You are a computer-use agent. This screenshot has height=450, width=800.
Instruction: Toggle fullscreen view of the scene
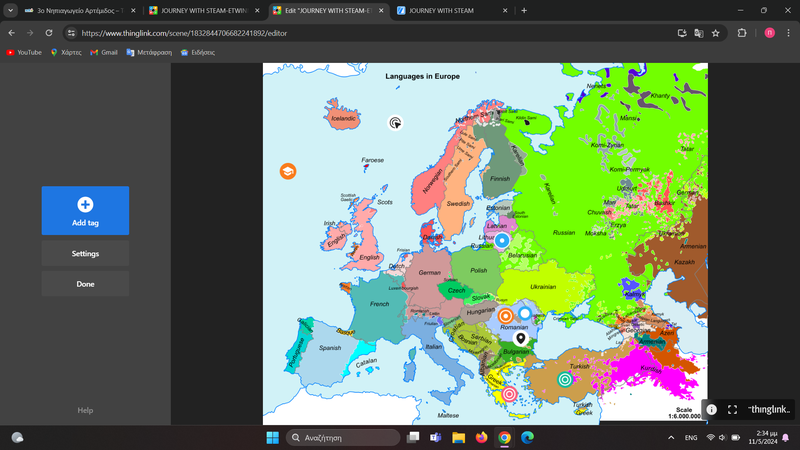[x=732, y=410]
